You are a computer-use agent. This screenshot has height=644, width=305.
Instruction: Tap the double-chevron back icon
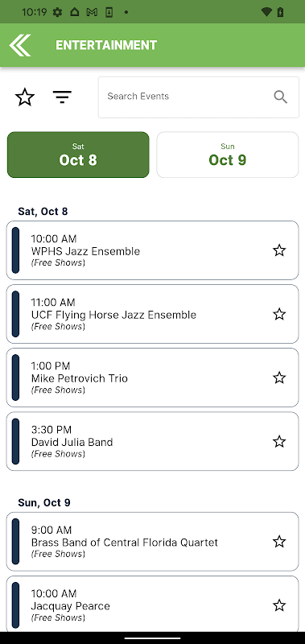pos(20,45)
